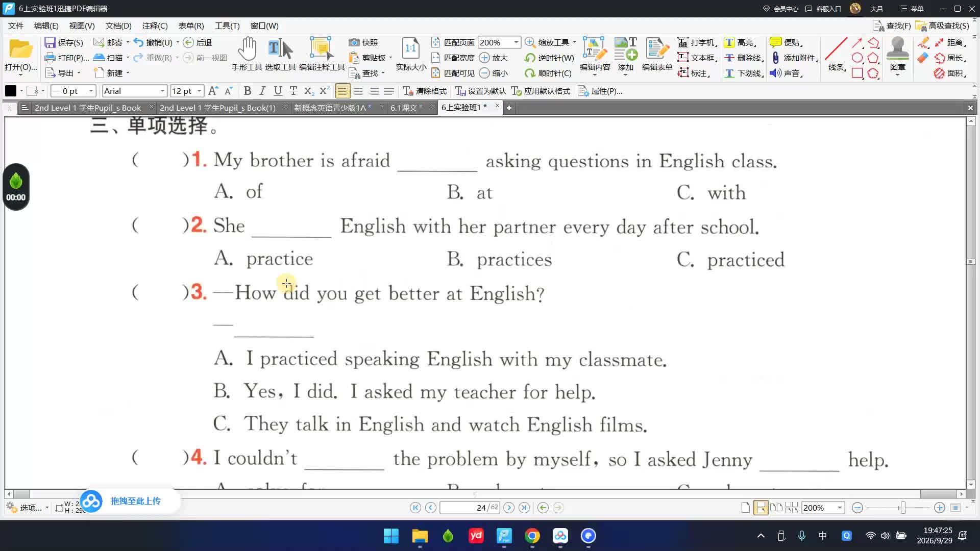
Task: Toggle superscript formatting
Action: (x=324, y=91)
